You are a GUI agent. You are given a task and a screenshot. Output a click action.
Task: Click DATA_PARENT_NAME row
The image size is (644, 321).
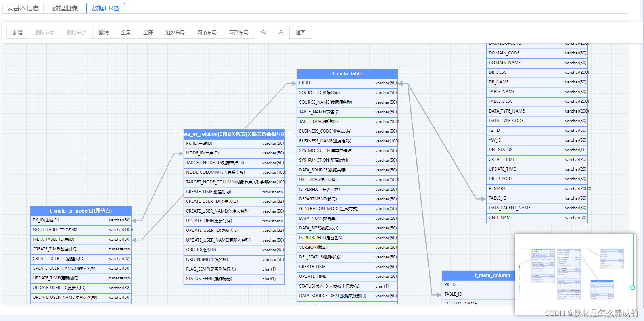537,208
